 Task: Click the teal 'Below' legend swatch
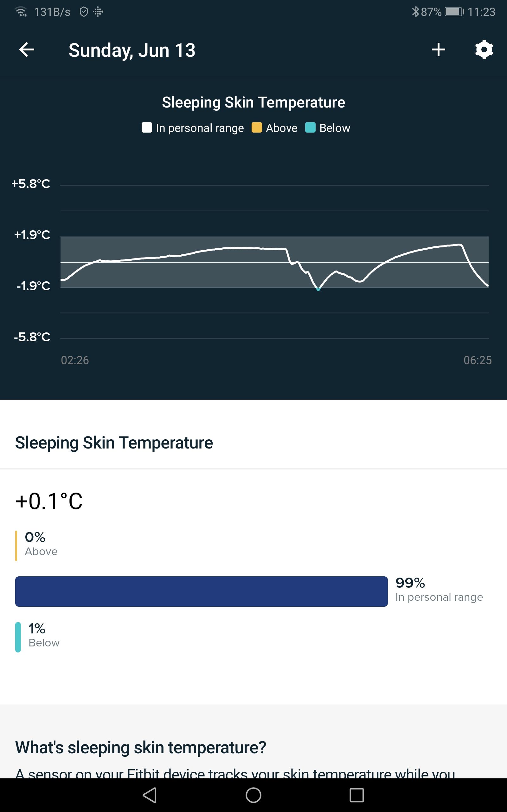tap(310, 128)
